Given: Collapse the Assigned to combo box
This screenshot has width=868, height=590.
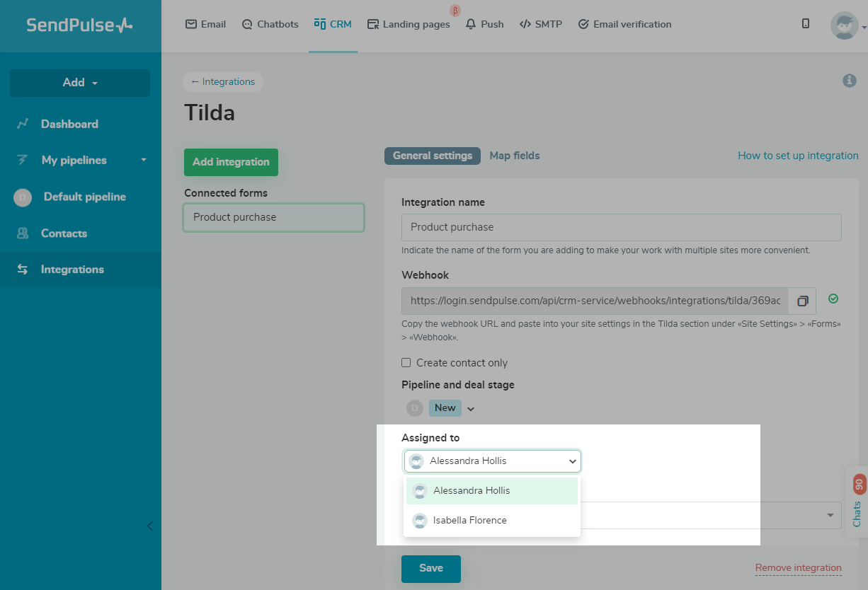Looking at the screenshot, I should (572, 461).
